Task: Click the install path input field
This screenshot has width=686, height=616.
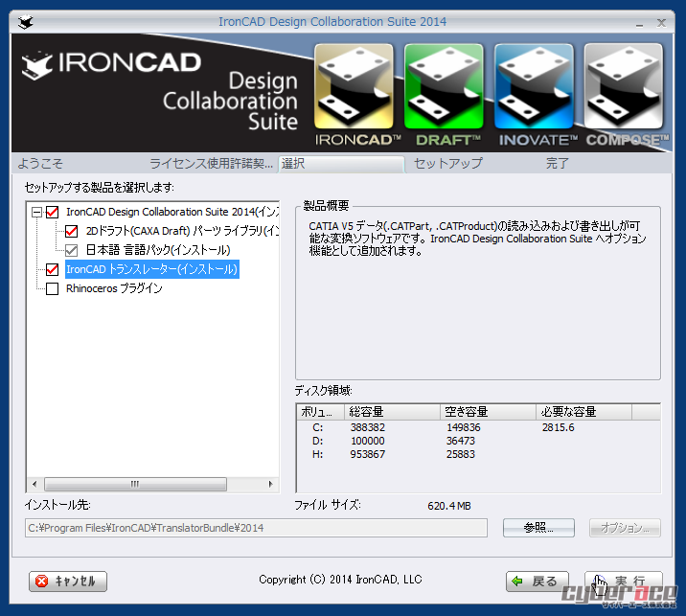Action: click(x=256, y=528)
